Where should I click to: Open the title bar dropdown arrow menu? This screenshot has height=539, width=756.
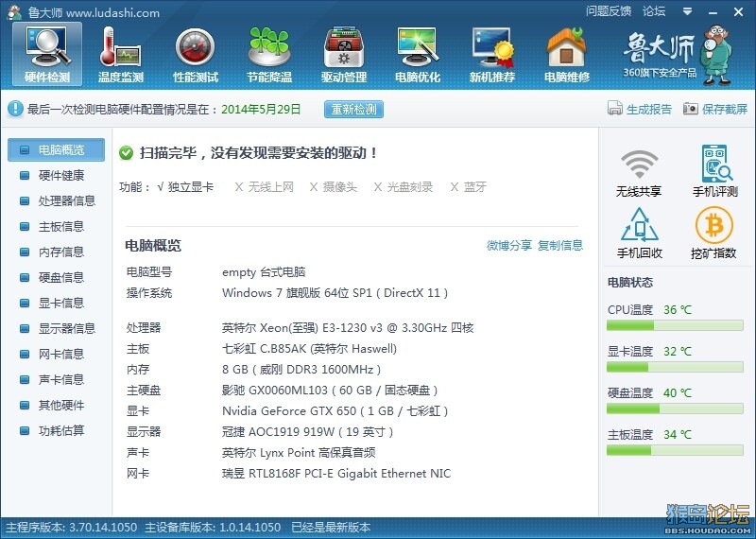click(688, 11)
